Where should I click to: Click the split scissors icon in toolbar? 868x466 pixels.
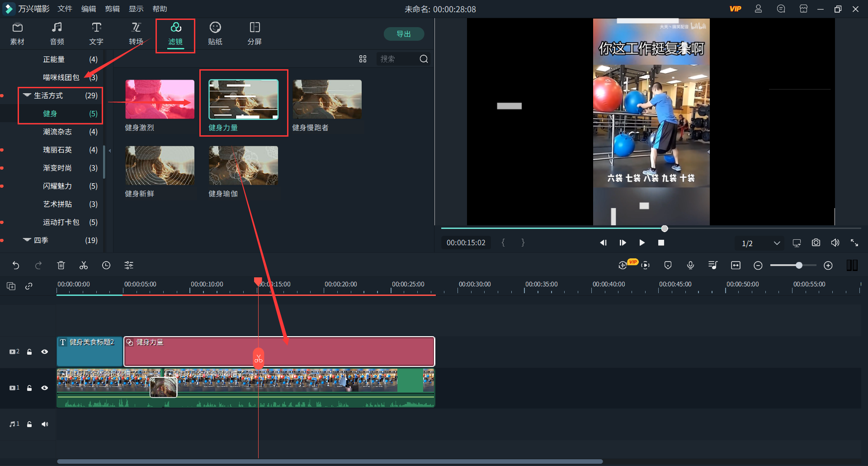point(84,266)
